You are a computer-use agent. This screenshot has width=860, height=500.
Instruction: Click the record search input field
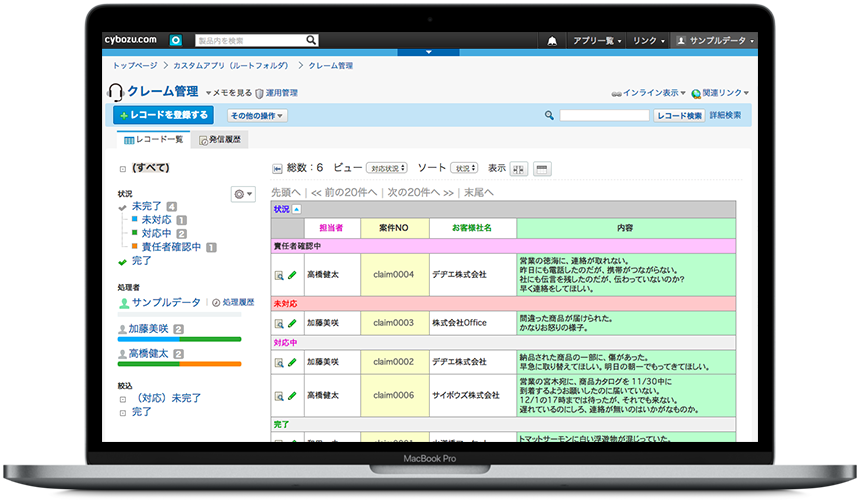coord(604,115)
